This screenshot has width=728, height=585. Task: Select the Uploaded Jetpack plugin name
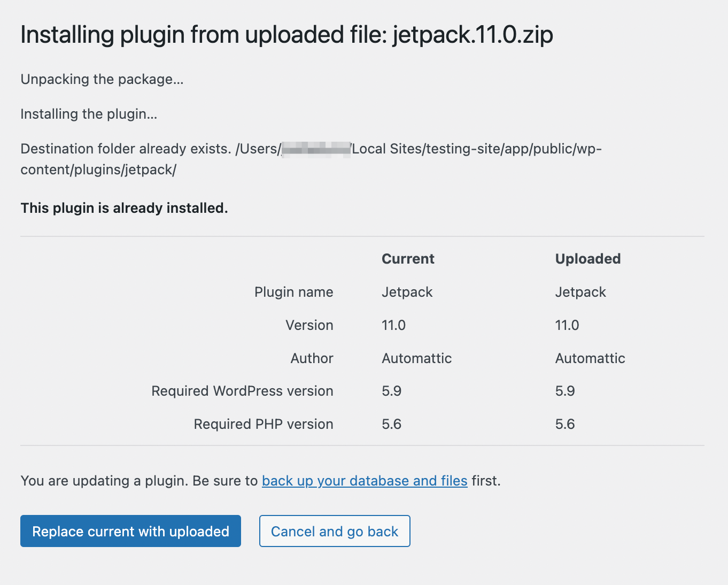click(x=580, y=292)
